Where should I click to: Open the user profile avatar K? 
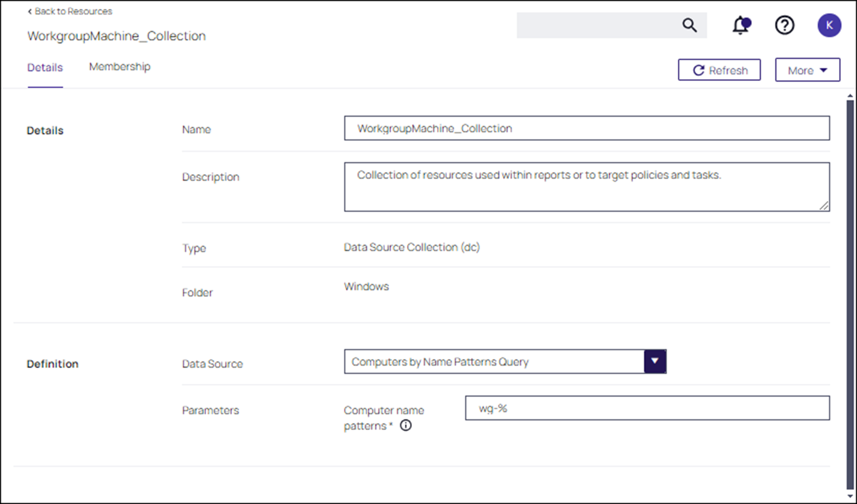point(829,25)
